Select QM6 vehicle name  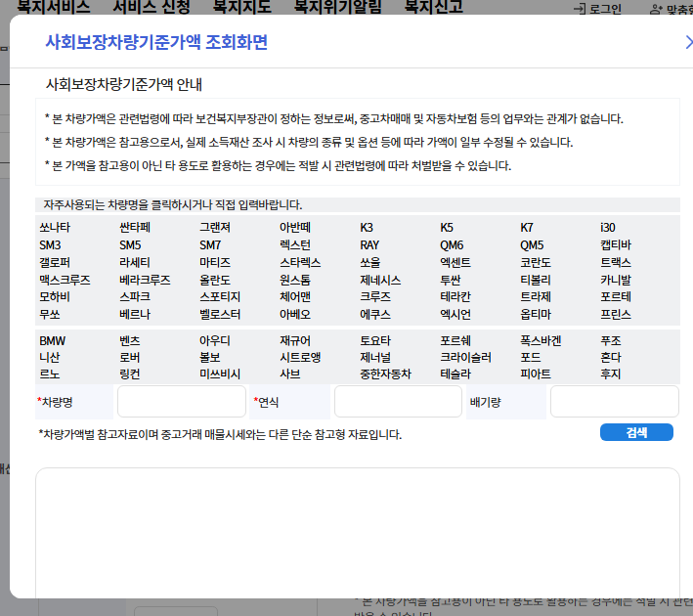pyautogui.click(x=452, y=245)
